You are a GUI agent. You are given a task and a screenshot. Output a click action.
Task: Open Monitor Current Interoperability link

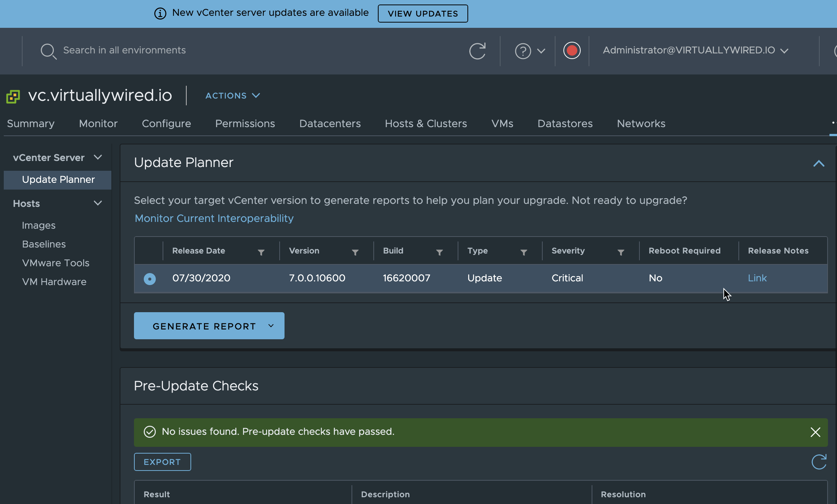(x=214, y=219)
